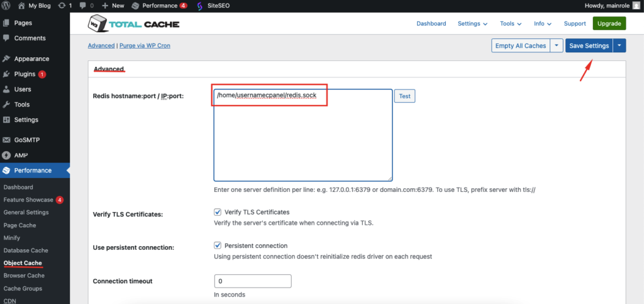Open the Support link in header
The height and width of the screenshot is (304, 644).
[x=575, y=24]
